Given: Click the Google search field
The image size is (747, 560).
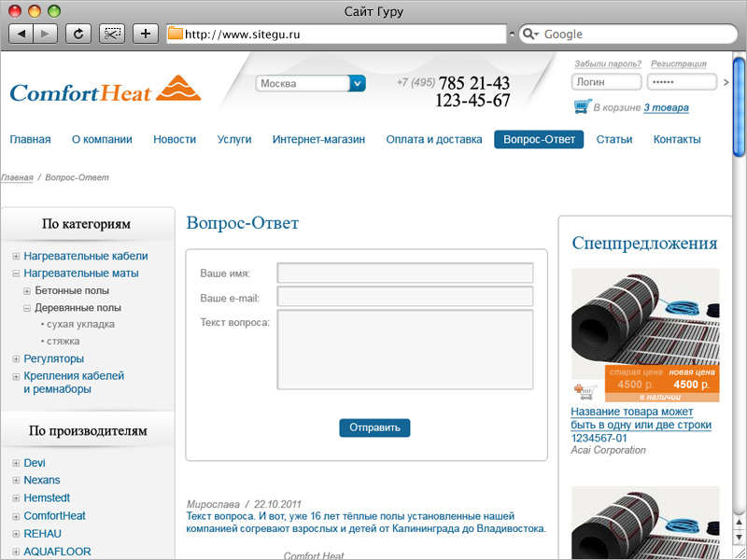Looking at the screenshot, I should (x=628, y=34).
